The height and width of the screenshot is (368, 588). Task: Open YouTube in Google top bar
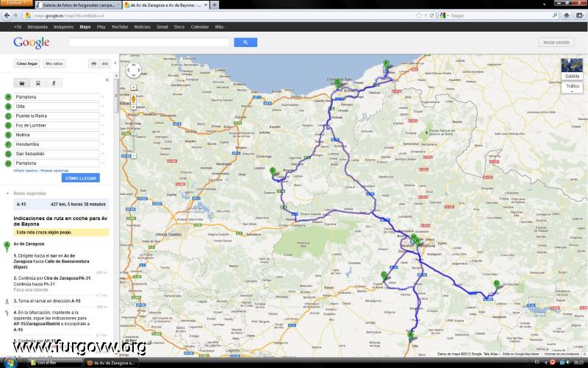coord(120,27)
